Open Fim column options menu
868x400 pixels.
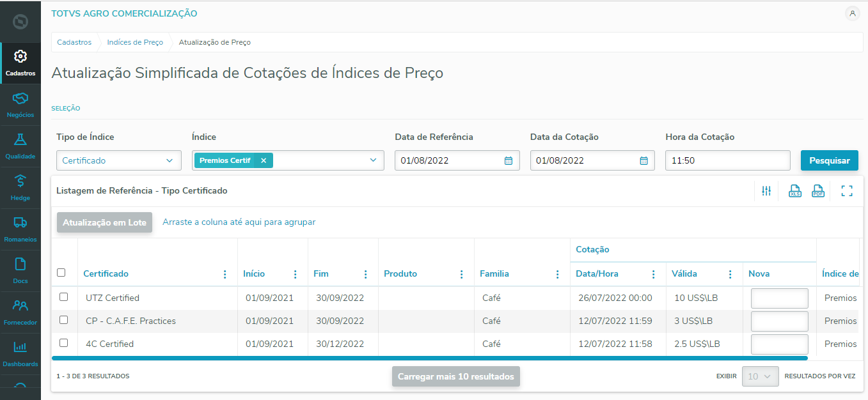pos(365,274)
